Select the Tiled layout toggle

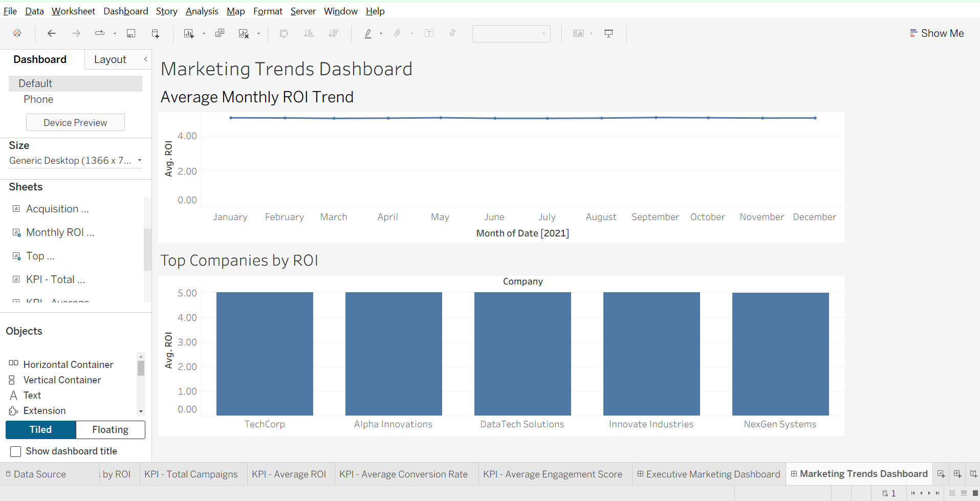click(41, 430)
